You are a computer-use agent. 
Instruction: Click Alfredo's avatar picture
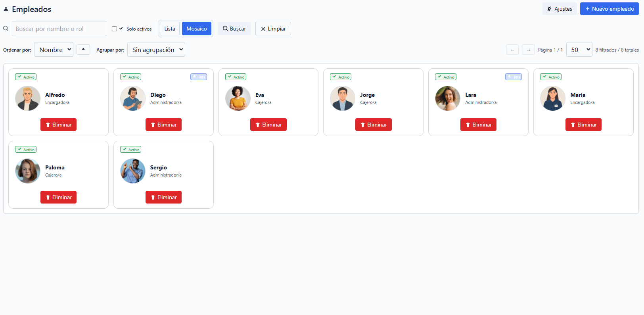(28, 98)
